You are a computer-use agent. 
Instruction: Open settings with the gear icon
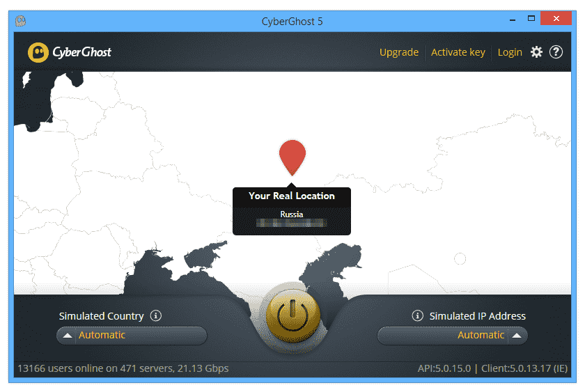click(536, 52)
